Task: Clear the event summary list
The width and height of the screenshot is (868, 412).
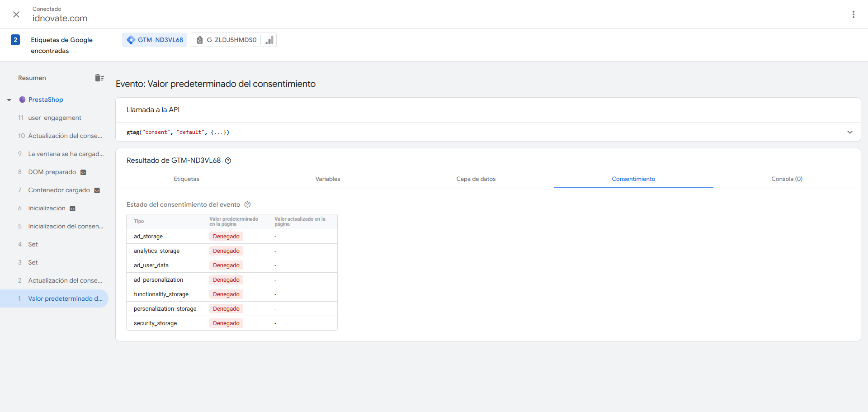Action: tap(99, 78)
